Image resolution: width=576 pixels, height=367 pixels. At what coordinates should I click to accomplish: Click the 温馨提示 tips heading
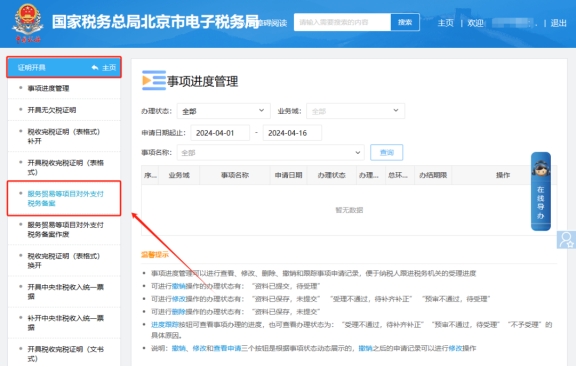(x=155, y=254)
